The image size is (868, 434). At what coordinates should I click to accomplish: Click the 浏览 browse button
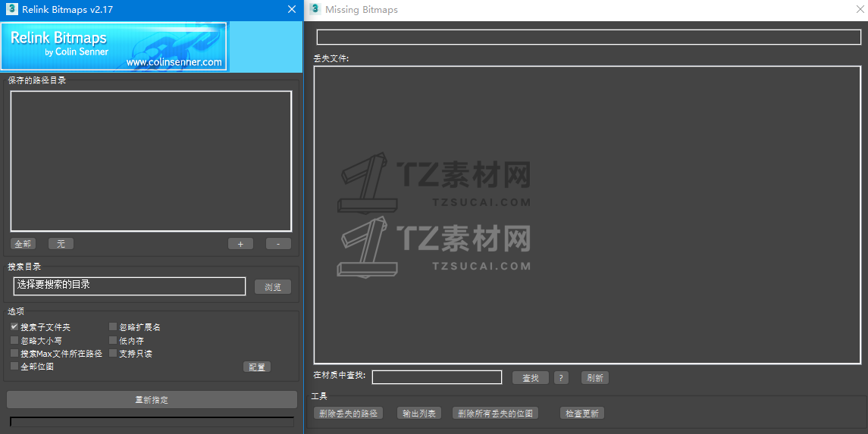point(273,287)
